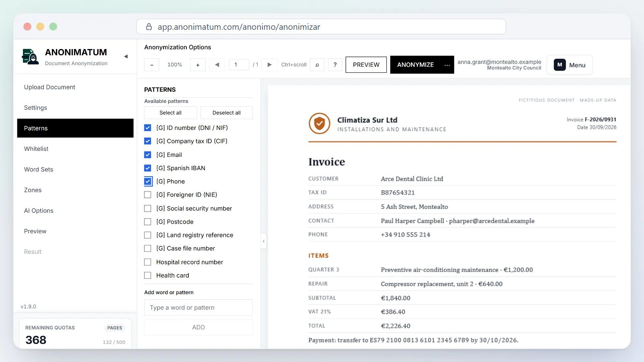Click the Select all patterns button

click(171, 113)
